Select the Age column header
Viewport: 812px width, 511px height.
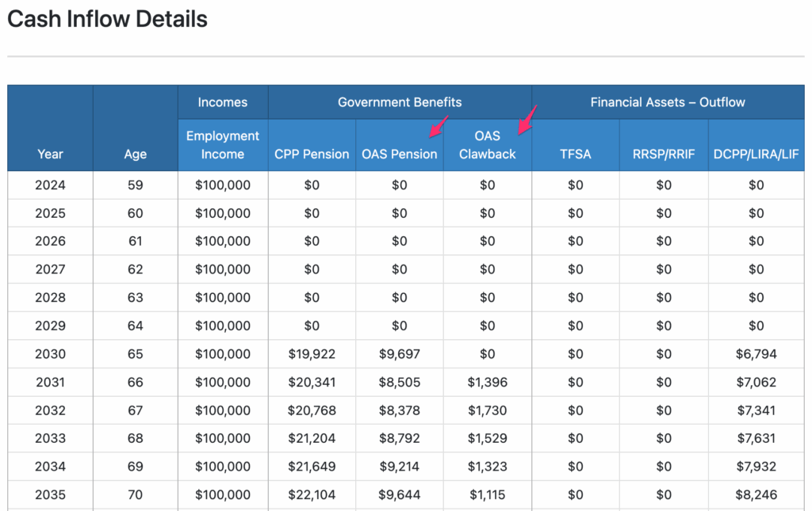click(136, 154)
